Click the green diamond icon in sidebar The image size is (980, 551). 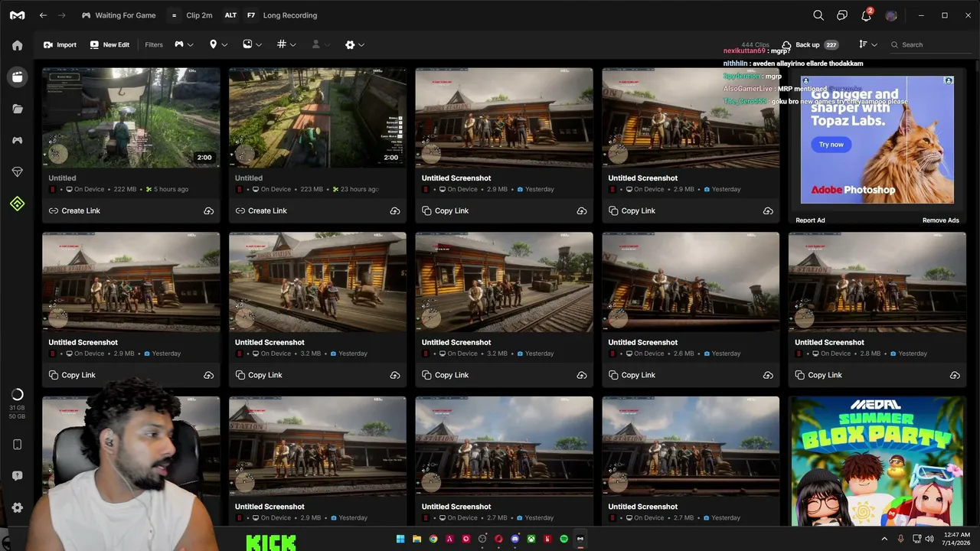17,204
